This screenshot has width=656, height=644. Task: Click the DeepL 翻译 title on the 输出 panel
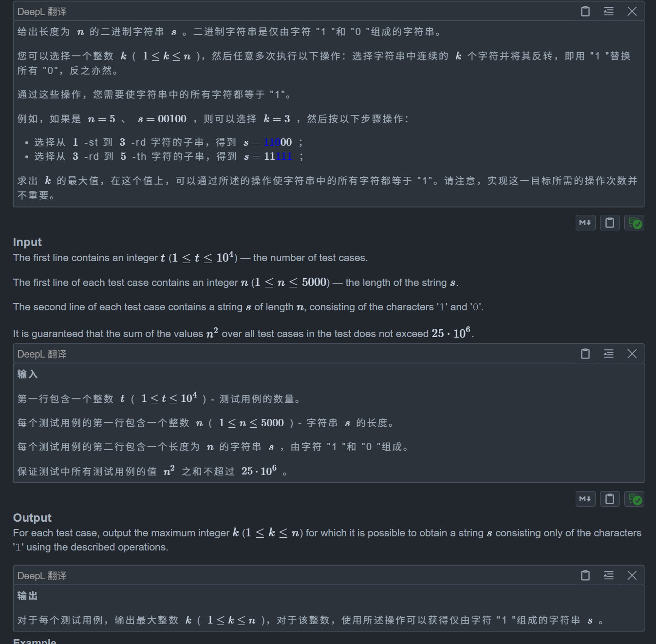[x=42, y=575]
